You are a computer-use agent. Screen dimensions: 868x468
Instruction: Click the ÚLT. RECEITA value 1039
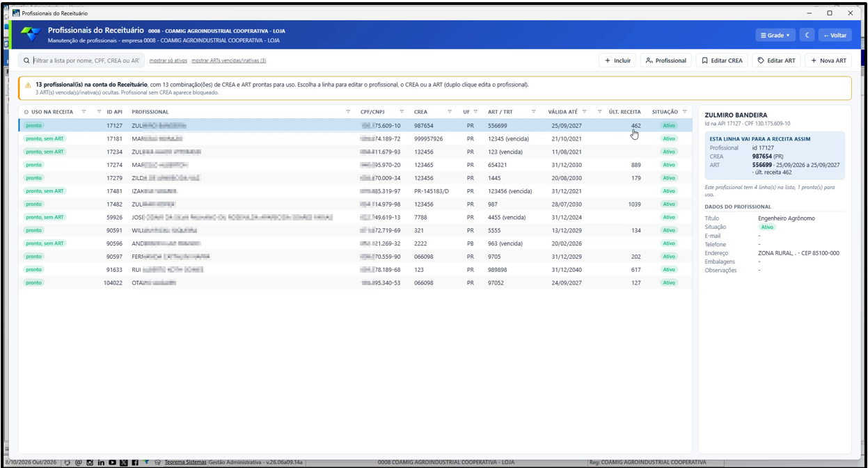634,204
